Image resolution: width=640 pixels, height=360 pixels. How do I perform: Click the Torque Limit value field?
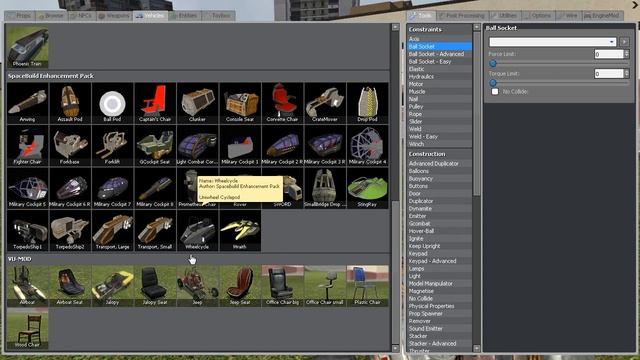(609, 73)
